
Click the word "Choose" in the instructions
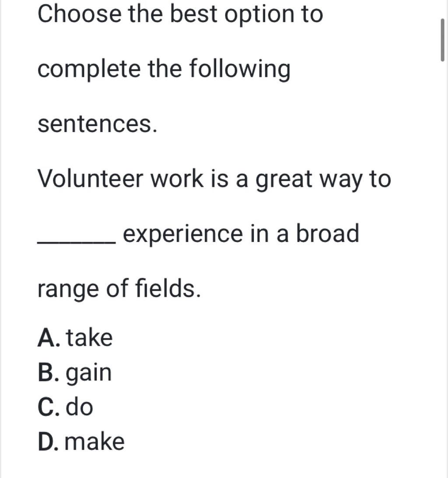[79, 14]
